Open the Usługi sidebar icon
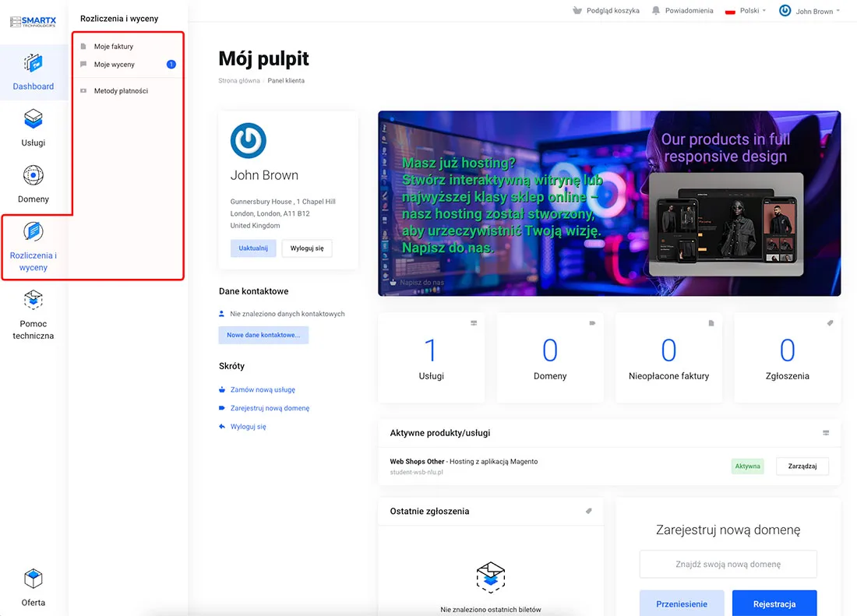Screen dimensions: 857x616 (x=34, y=119)
